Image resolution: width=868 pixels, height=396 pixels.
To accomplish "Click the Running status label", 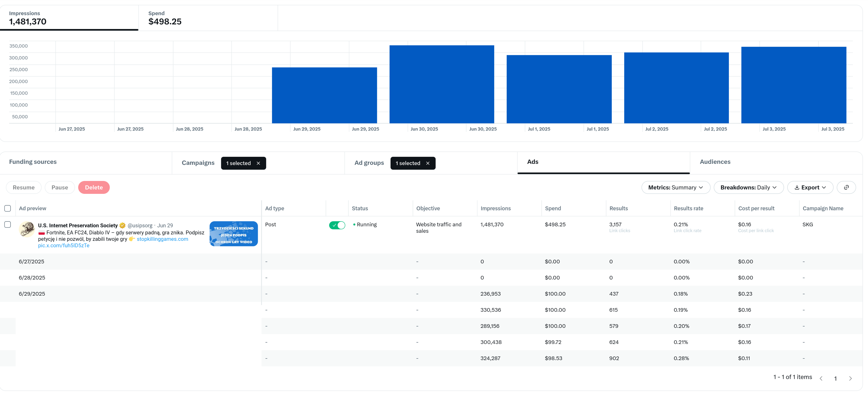I will 367,225.
